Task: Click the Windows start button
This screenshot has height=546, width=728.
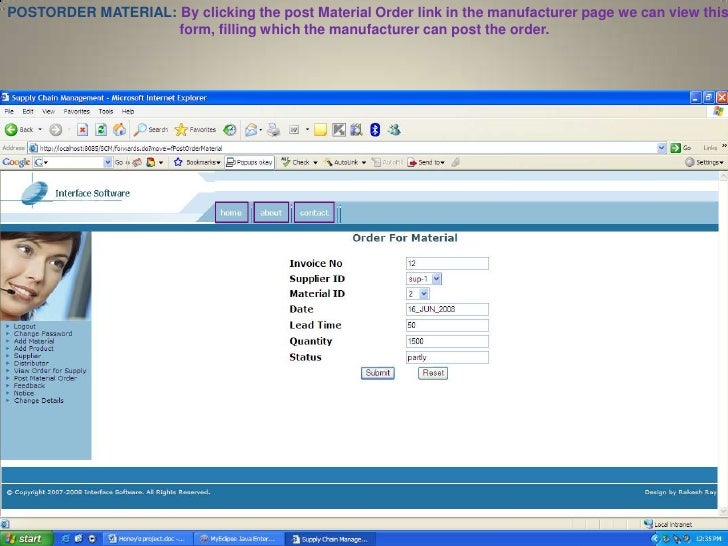Action: pos(26,539)
